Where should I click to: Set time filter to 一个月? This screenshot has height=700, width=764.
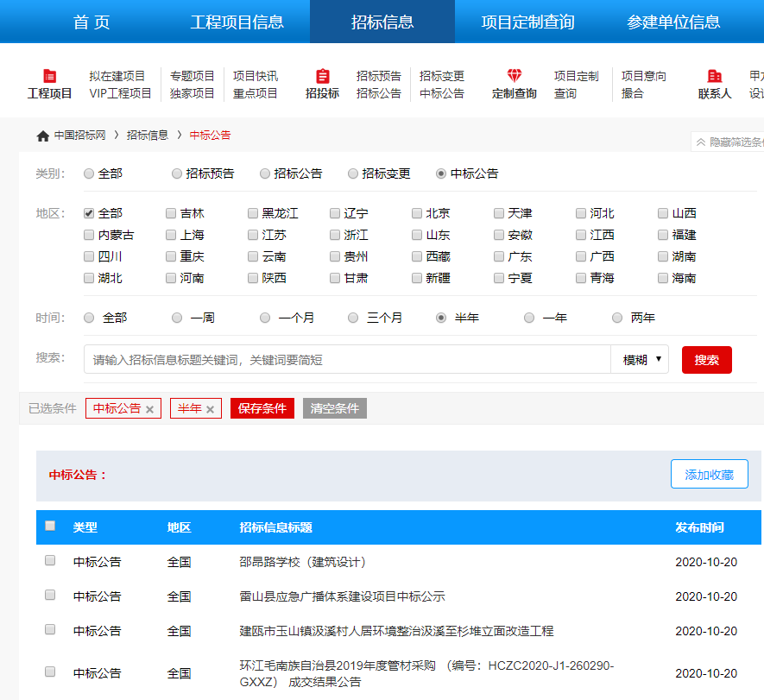(x=264, y=318)
